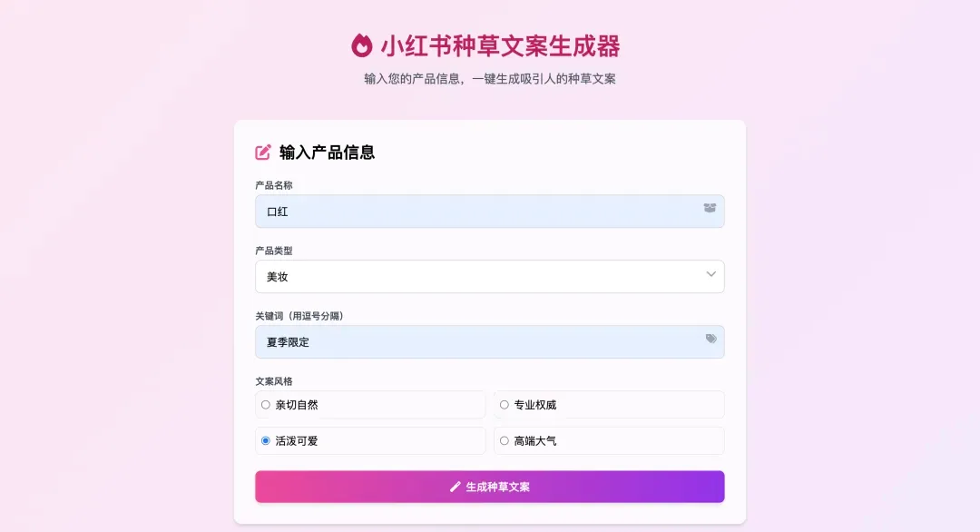The height and width of the screenshot is (532, 980).
Task: Select the 活泼可爱 radio button
Action: point(266,440)
